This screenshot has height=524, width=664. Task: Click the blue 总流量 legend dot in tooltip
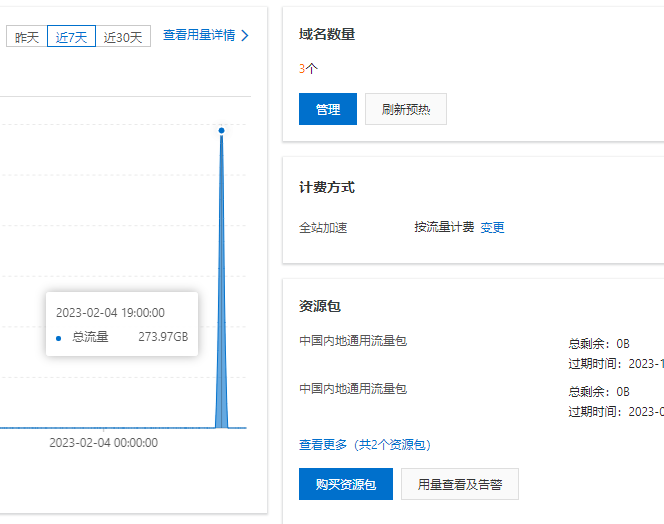59,338
